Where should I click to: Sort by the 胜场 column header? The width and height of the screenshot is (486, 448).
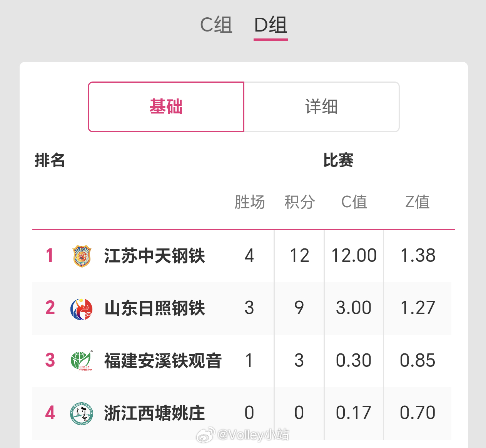[x=250, y=202]
